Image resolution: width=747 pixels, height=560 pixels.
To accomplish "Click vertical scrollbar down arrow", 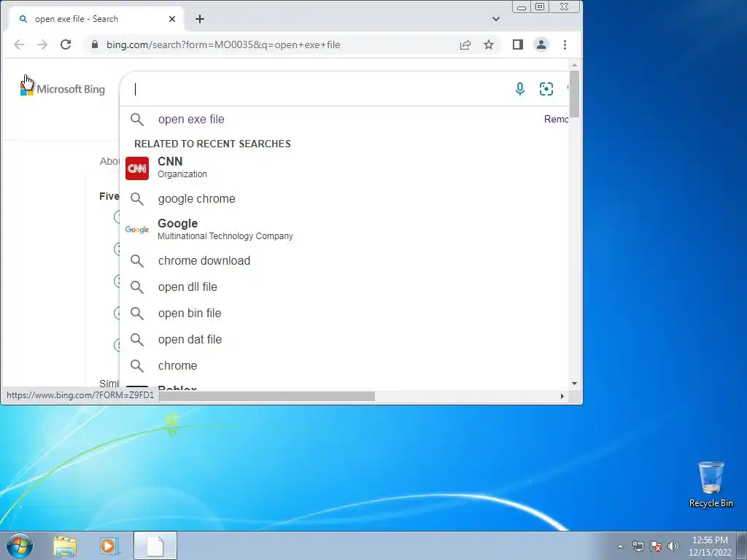I will click(x=575, y=384).
